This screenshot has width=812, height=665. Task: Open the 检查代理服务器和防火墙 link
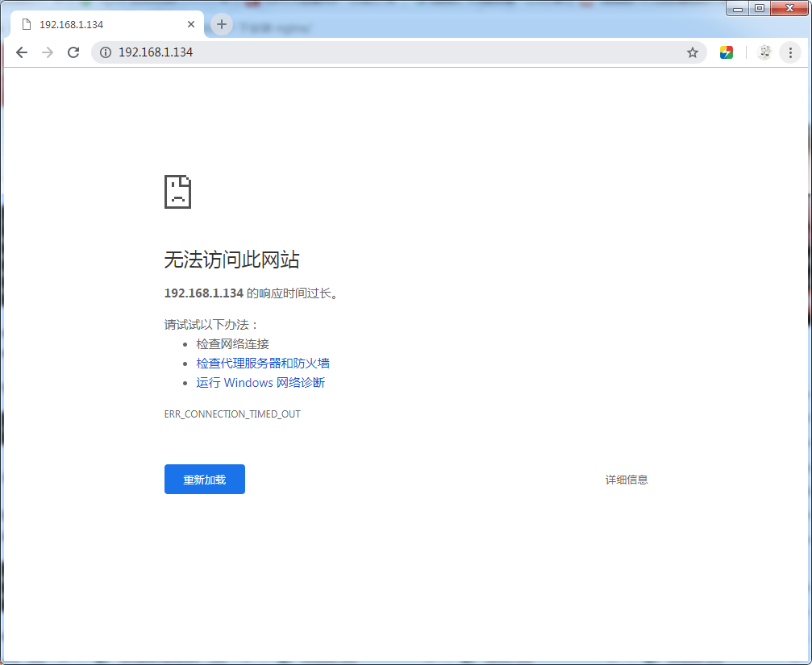pyautogui.click(x=263, y=364)
